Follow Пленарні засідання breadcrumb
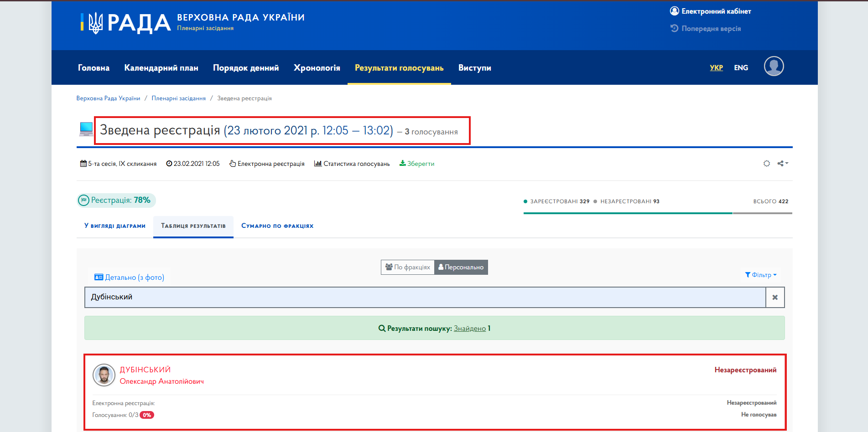Viewport: 868px width, 432px height. pos(178,98)
